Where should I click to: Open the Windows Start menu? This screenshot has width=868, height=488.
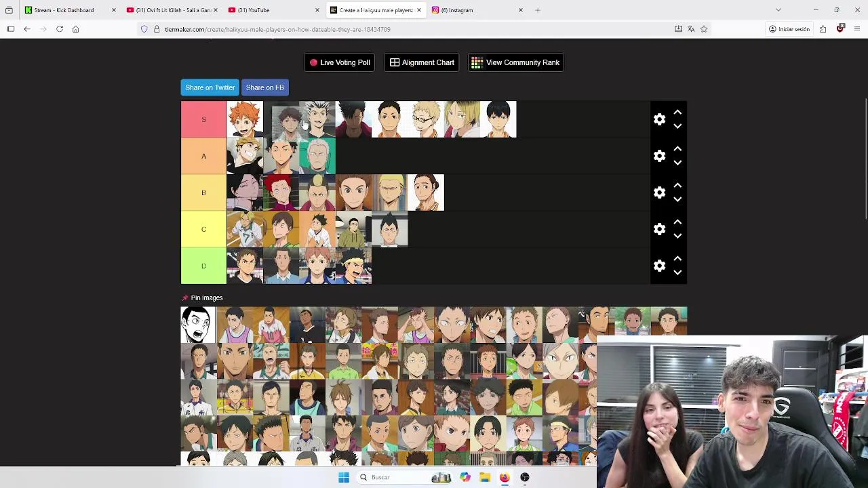pyautogui.click(x=344, y=477)
